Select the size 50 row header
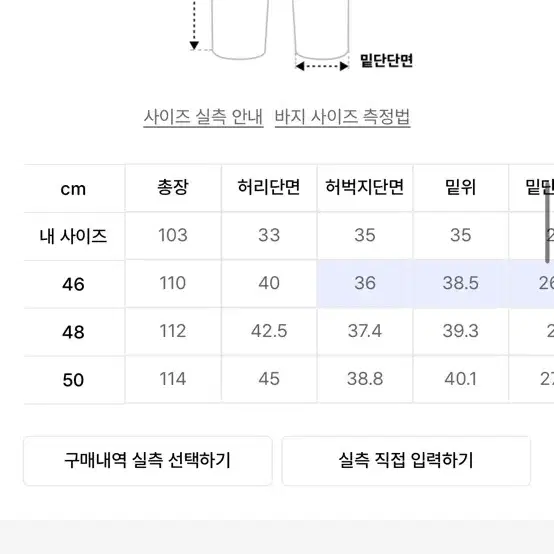The height and width of the screenshot is (554, 554). point(73,380)
